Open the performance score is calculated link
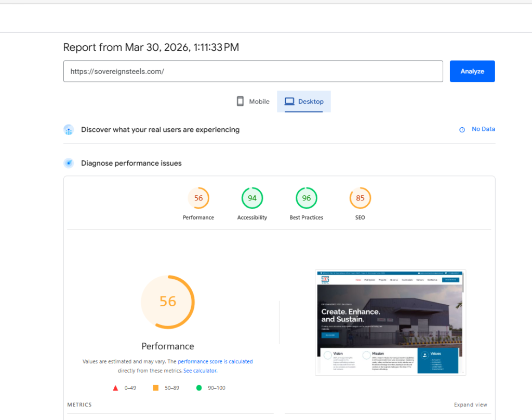 click(x=215, y=361)
